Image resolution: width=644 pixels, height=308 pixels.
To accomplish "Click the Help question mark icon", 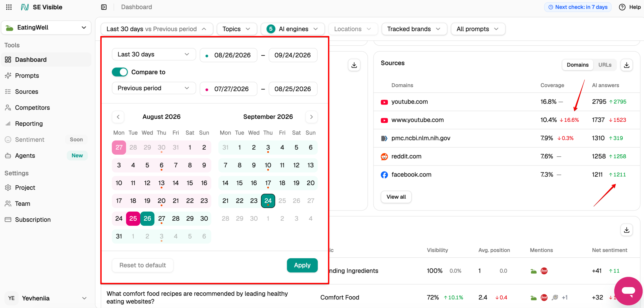I will pos(622,7).
